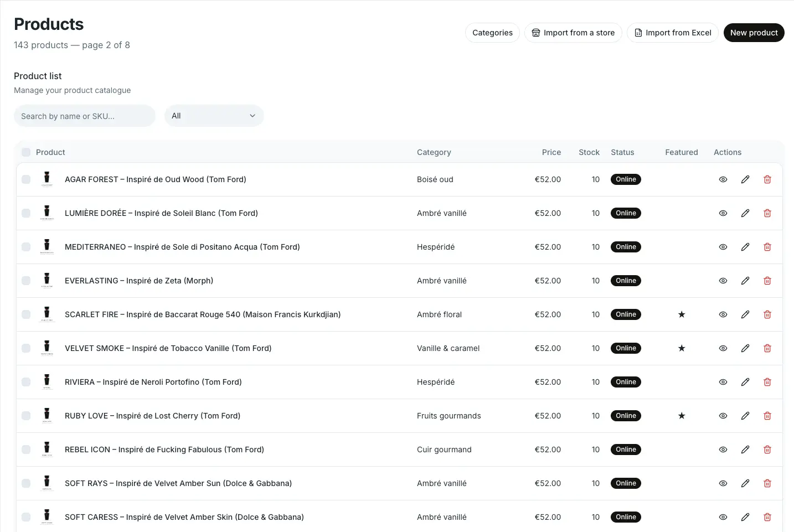Image resolution: width=794 pixels, height=532 pixels.
Task: Click Import from Excel button
Action: pos(673,33)
